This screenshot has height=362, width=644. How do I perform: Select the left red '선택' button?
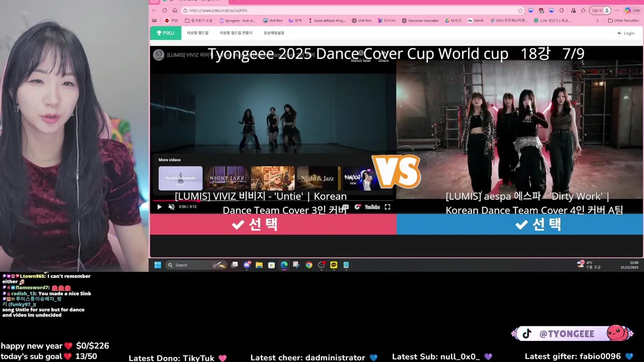273,224
